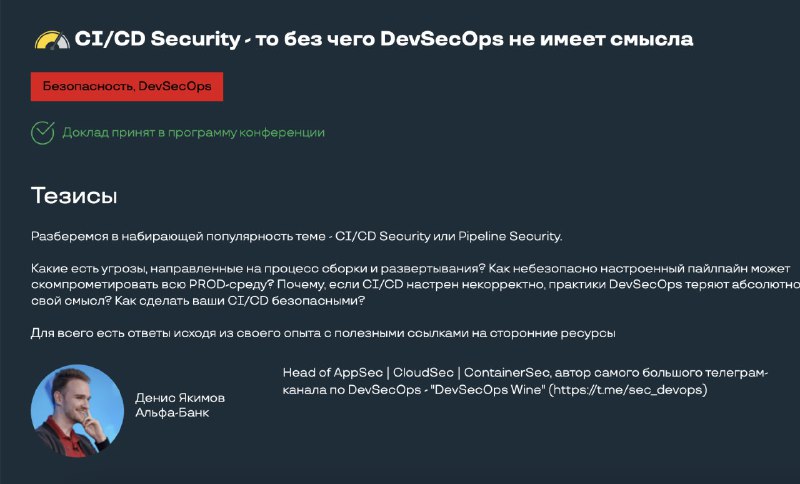Click 'CloudSec' in the speaker bio
The width and height of the screenshot is (800, 484).
coord(423,373)
